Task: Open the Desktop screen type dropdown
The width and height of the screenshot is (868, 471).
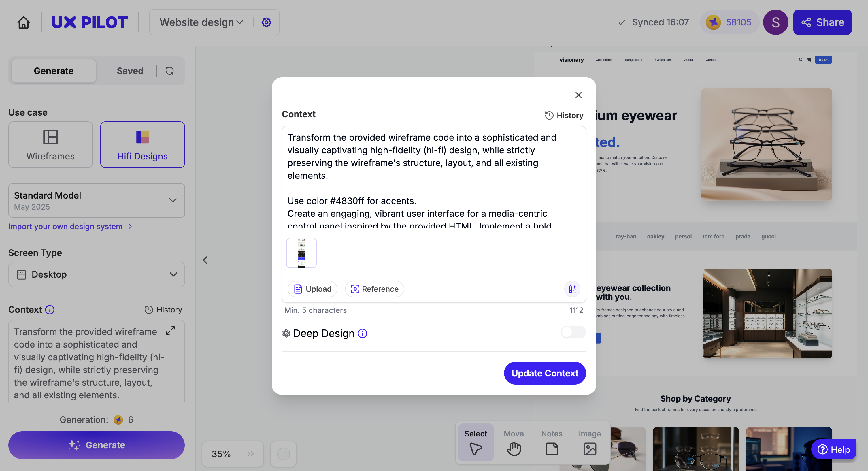Action: (x=96, y=274)
